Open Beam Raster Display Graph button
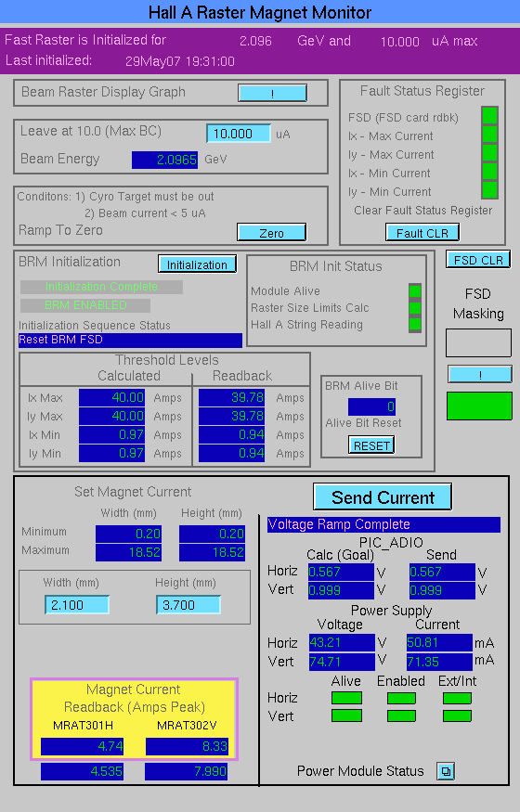Viewport: 520px width, 812px height. pos(272,93)
